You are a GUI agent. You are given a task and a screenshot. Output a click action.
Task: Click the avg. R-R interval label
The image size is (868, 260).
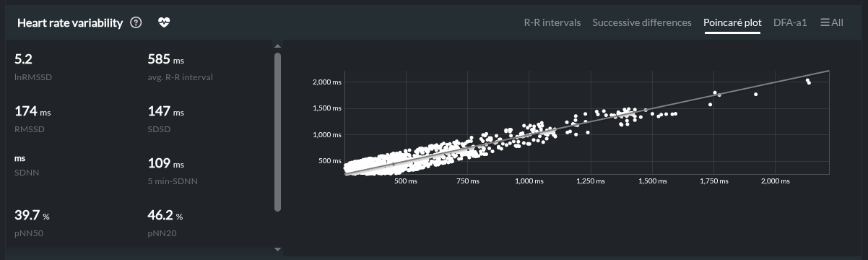click(180, 77)
